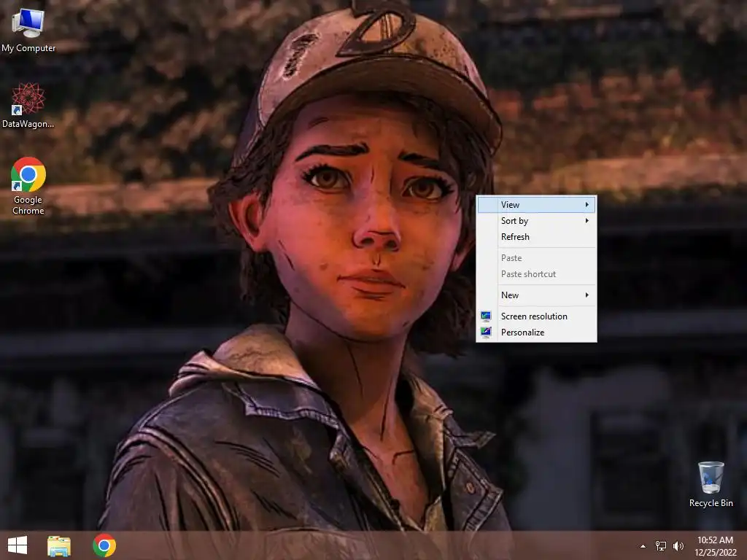This screenshot has height=560, width=747.
Task: Show hidden tray icons arrow
Action: click(643, 546)
